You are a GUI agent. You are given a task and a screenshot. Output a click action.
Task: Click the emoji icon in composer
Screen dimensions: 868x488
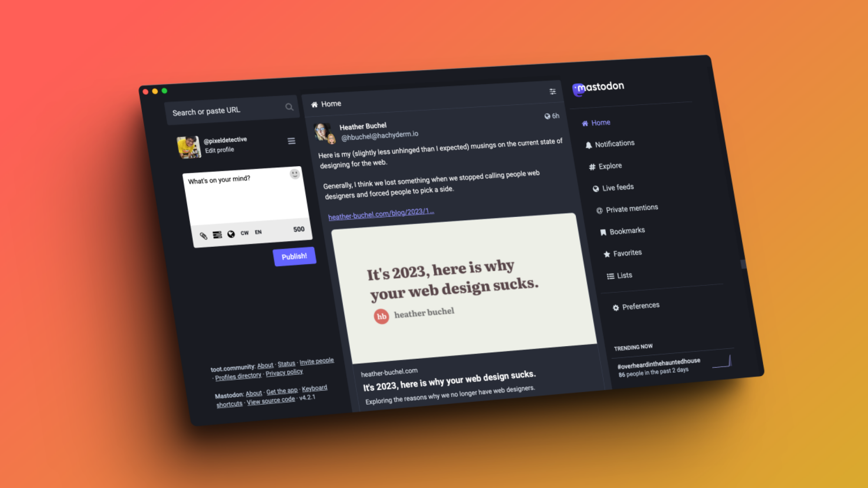tap(295, 174)
